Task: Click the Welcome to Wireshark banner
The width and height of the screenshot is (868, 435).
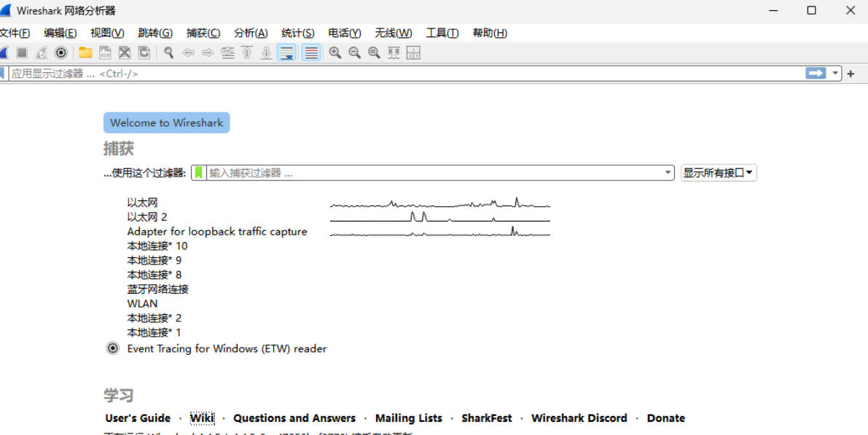Action: coord(167,123)
